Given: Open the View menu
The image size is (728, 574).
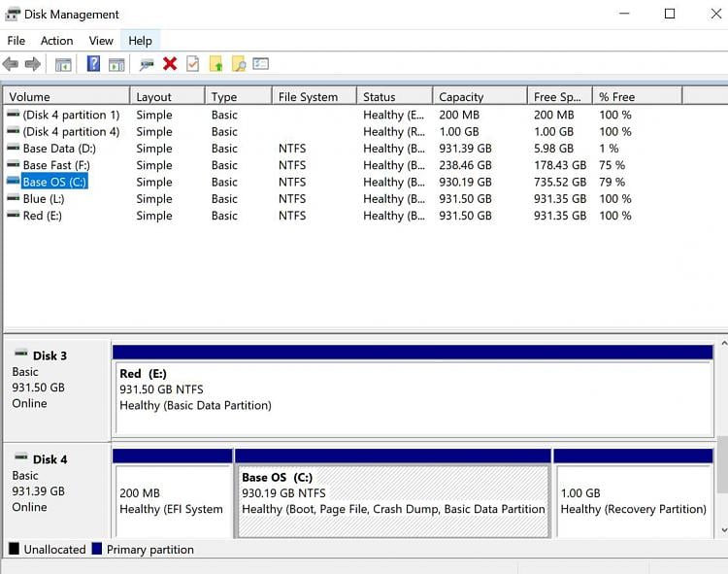Looking at the screenshot, I should pos(101,41).
